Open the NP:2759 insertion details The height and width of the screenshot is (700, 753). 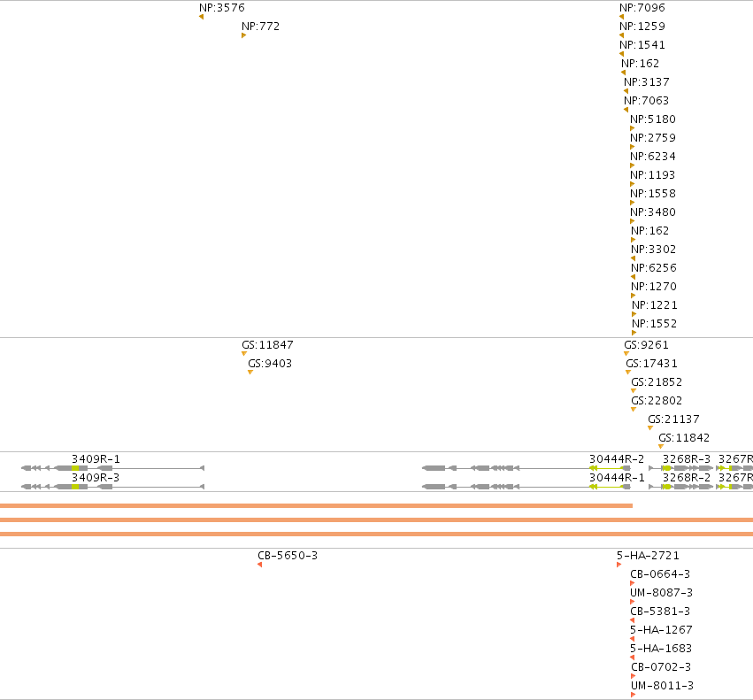point(653,138)
